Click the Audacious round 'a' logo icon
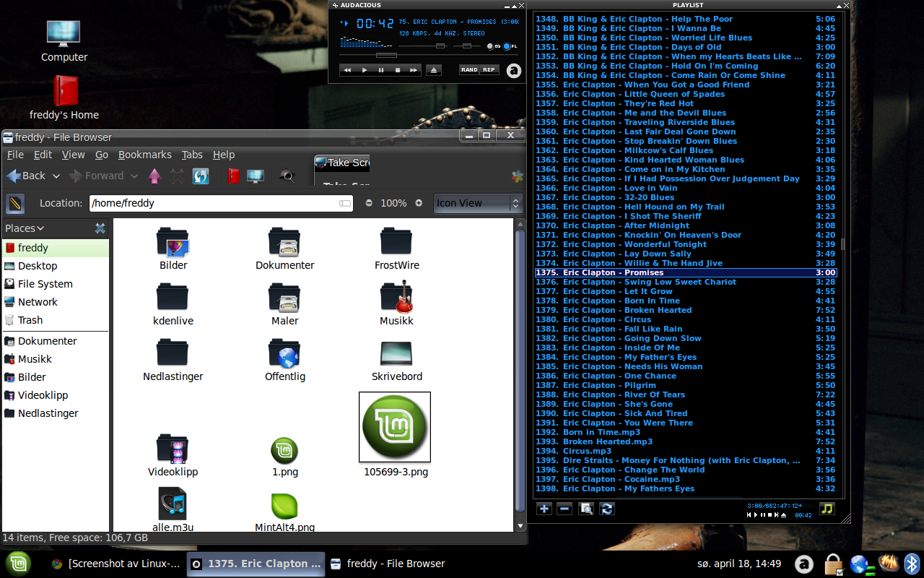This screenshot has width=924, height=578. 513,71
